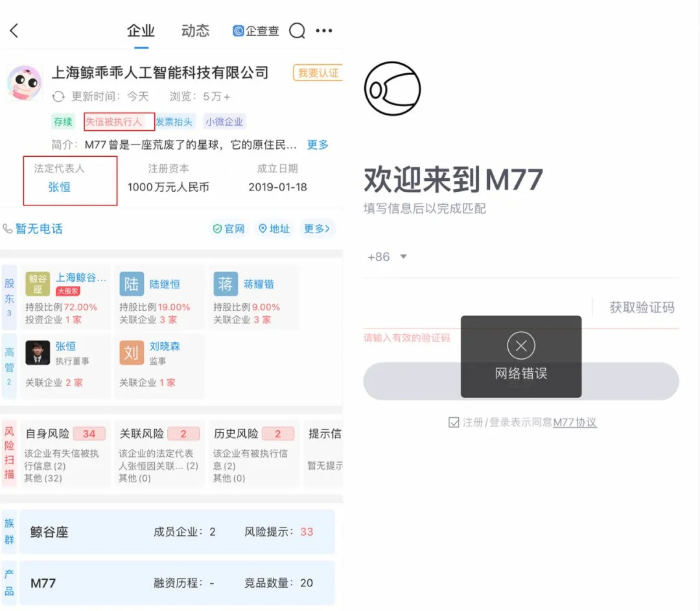The image size is (700, 611).
Task: Tap the 刘 supervisor avatar
Action: pos(132,352)
